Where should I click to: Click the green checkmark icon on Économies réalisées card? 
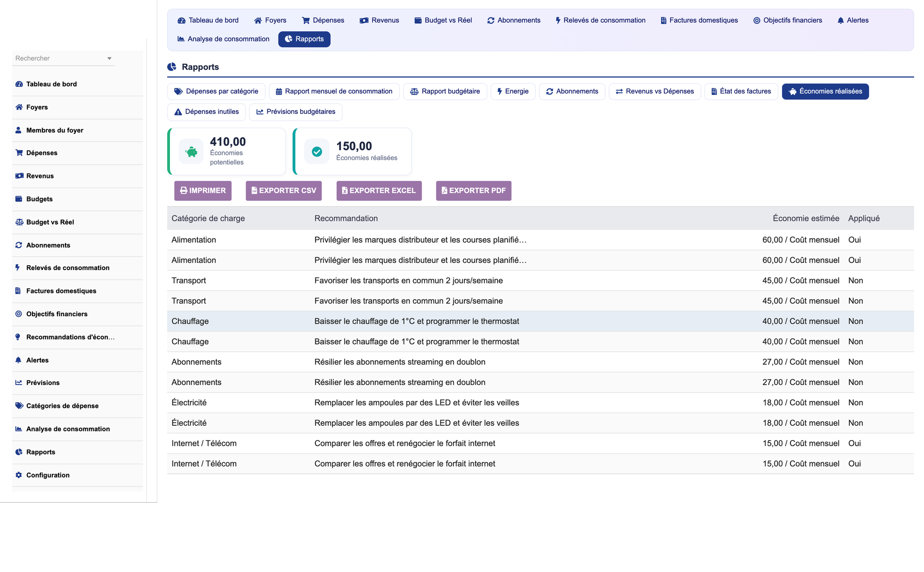(x=317, y=152)
